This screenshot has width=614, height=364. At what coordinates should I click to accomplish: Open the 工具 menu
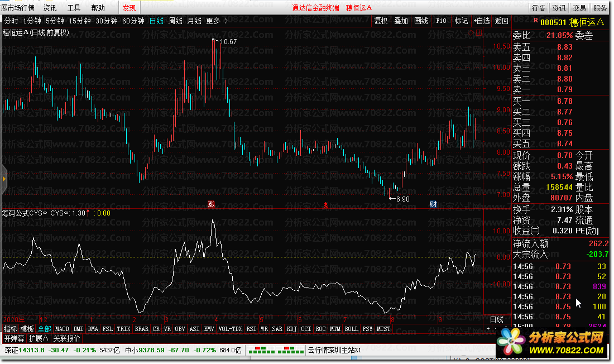pyautogui.click(x=74, y=8)
